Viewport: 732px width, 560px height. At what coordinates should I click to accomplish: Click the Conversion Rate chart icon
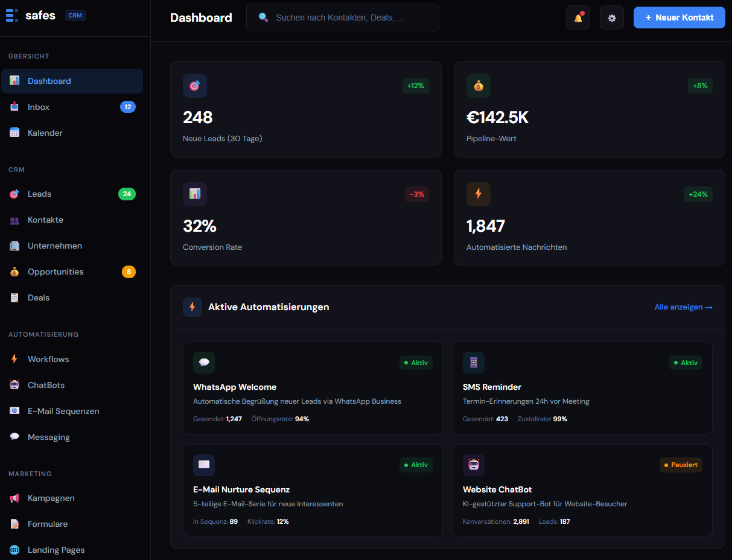(195, 194)
